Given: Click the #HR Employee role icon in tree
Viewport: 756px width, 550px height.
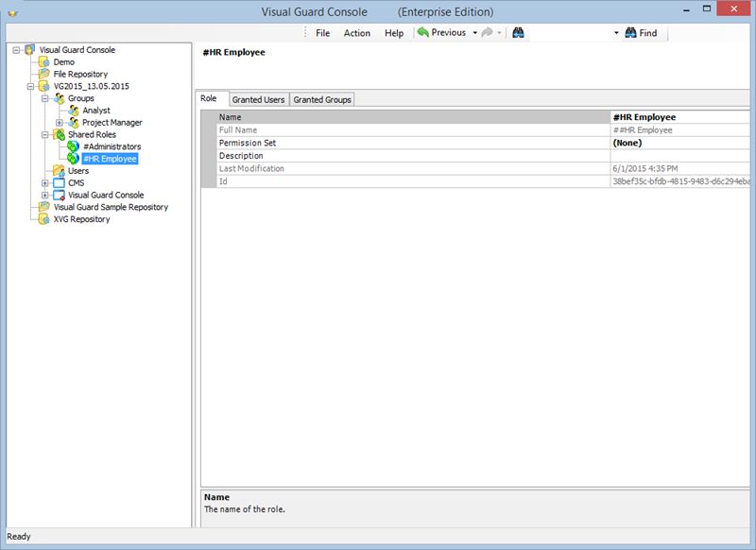Looking at the screenshot, I should pos(74,159).
